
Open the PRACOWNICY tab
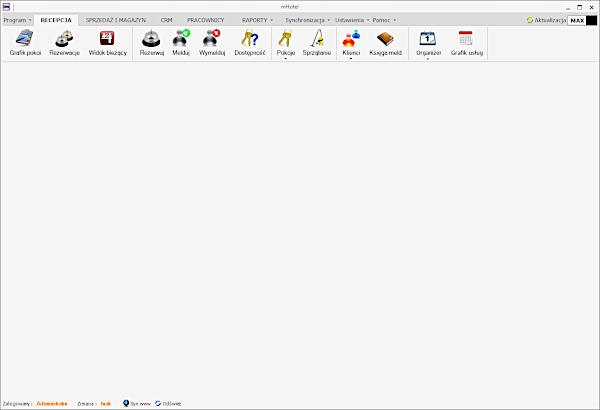coord(205,20)
